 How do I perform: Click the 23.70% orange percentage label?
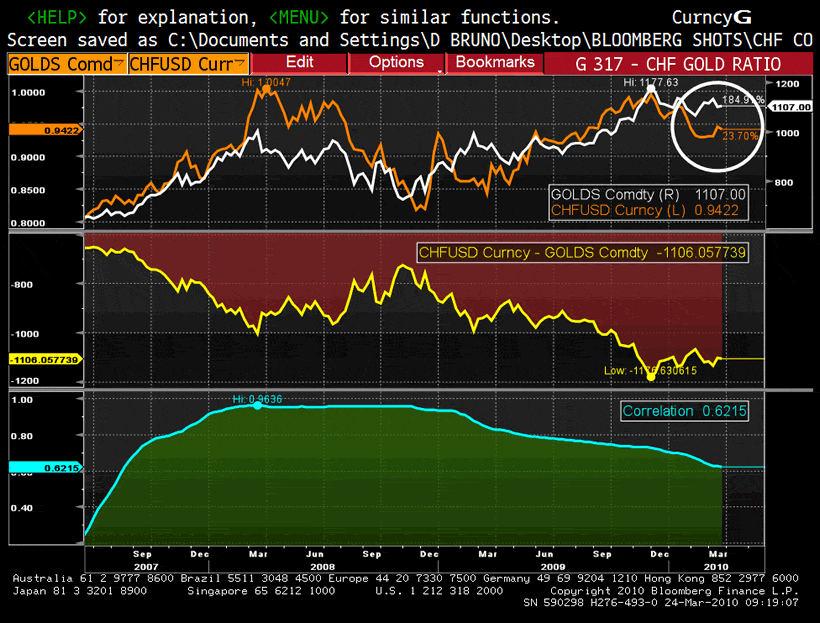point(740,136)
